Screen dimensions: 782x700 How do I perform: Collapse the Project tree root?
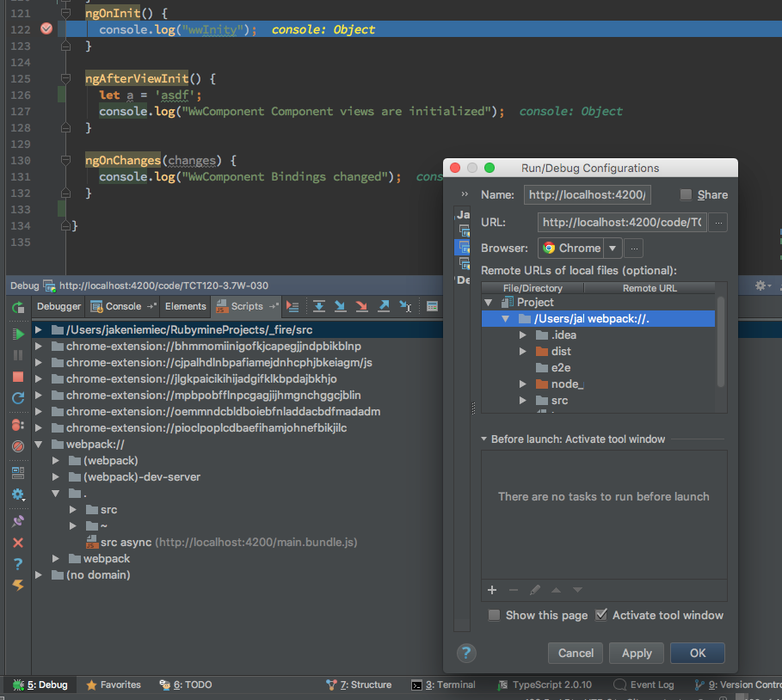click(488, 302)
